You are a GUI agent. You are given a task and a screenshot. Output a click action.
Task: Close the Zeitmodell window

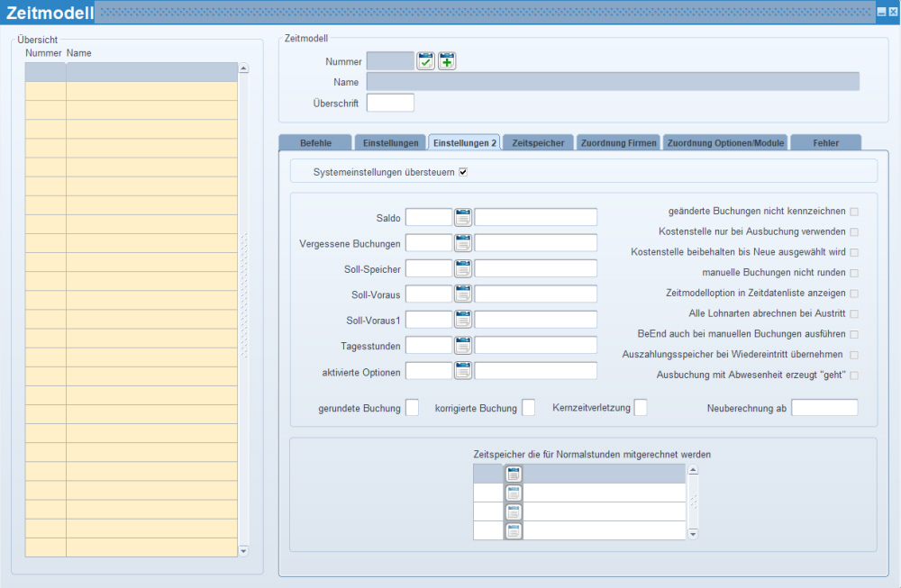tap(893, 12)
